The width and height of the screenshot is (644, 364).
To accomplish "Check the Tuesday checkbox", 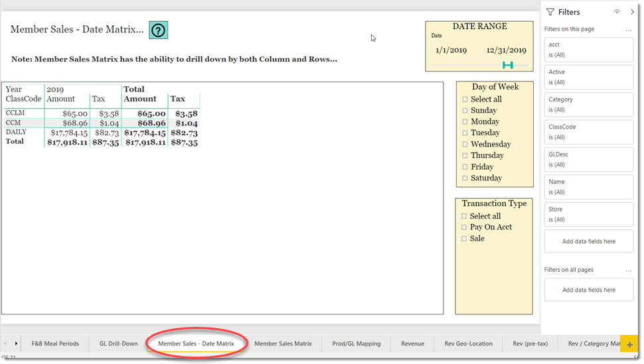I will 465,133.
